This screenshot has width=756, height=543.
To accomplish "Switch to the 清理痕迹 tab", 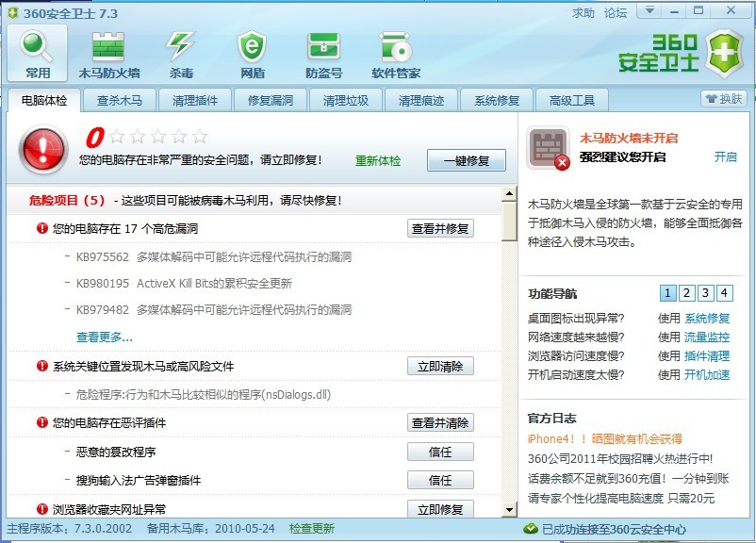I will click(x=421, y=100).
